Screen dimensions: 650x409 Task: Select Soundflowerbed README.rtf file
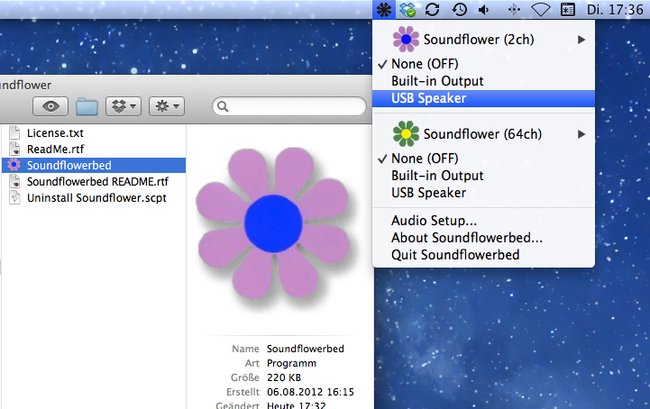tap(94, 182)
